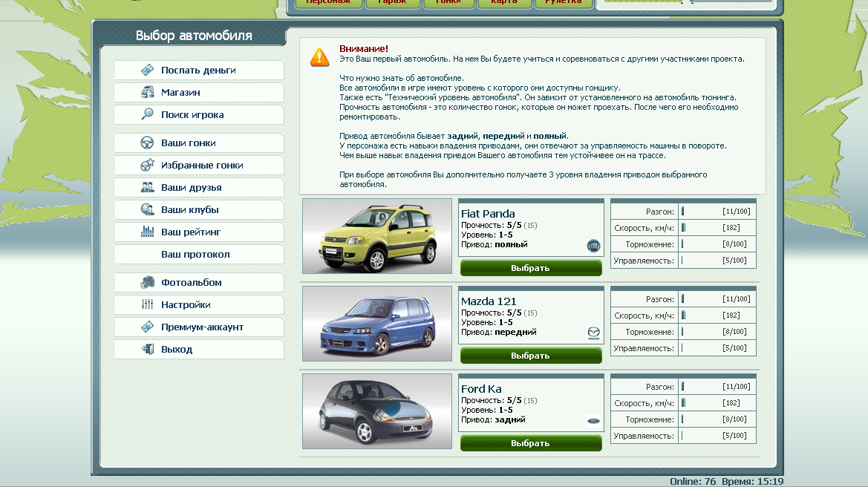Click the people icon for Ваши друзья
Viewport: 868px width, 487px height.
tap(147, 188)
